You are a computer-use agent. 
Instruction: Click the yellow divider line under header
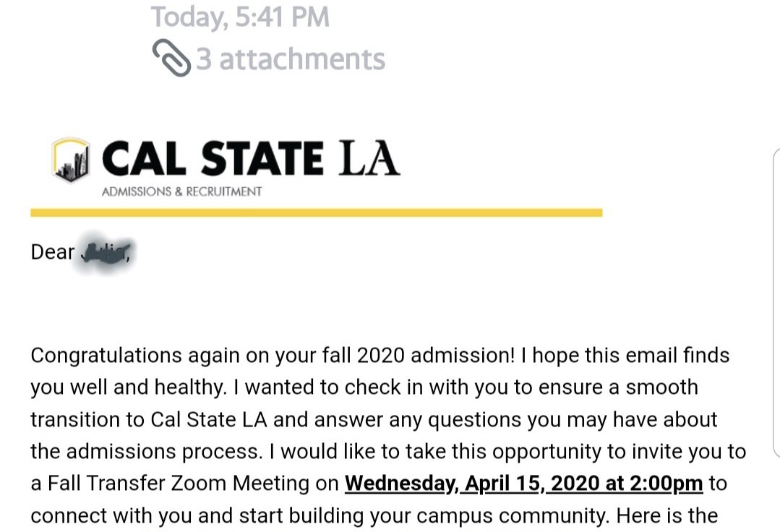(x=316, y=213)
